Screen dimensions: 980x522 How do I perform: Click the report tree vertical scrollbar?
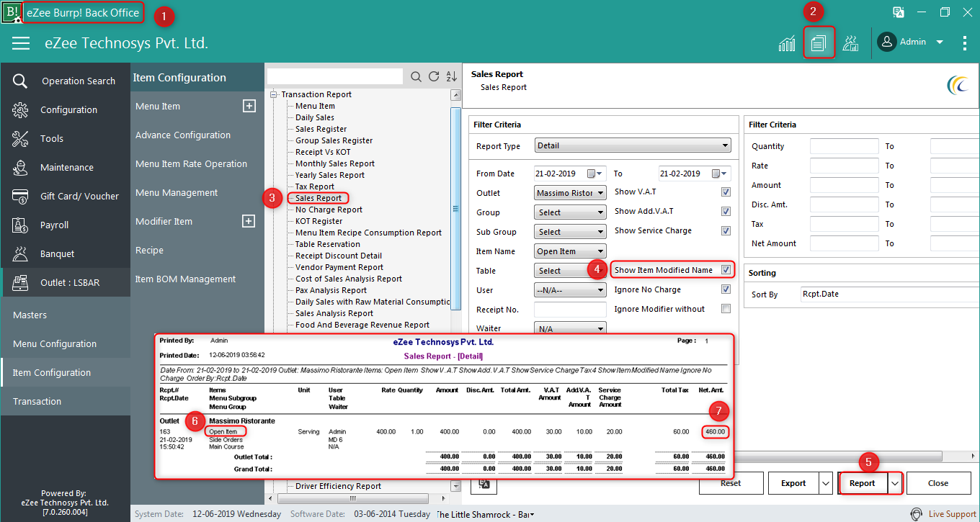pos(455,209)
